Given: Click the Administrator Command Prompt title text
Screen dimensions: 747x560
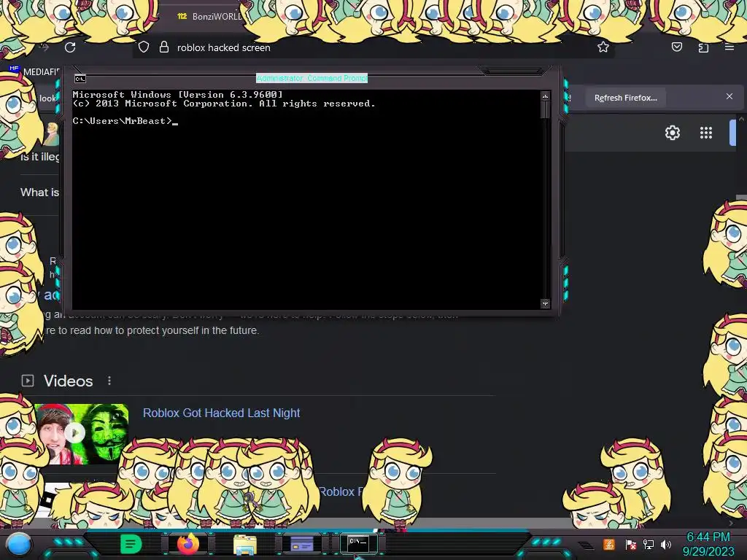Looking at the screenshot, I should (311, 78).
